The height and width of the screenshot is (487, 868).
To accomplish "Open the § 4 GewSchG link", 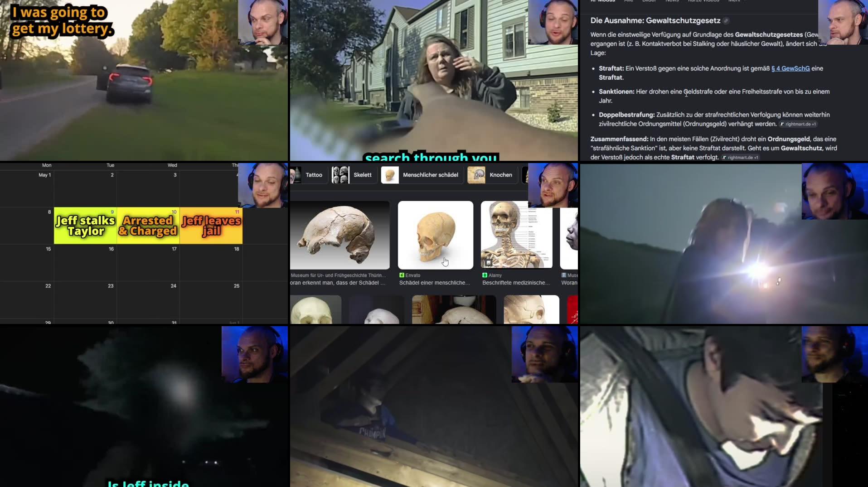I will 790,68.
